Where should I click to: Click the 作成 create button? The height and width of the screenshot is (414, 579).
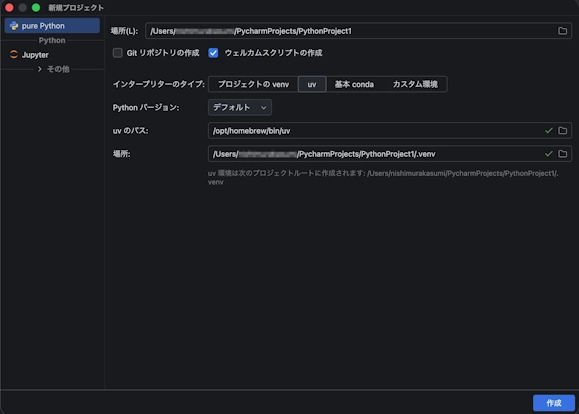(554, 403)
